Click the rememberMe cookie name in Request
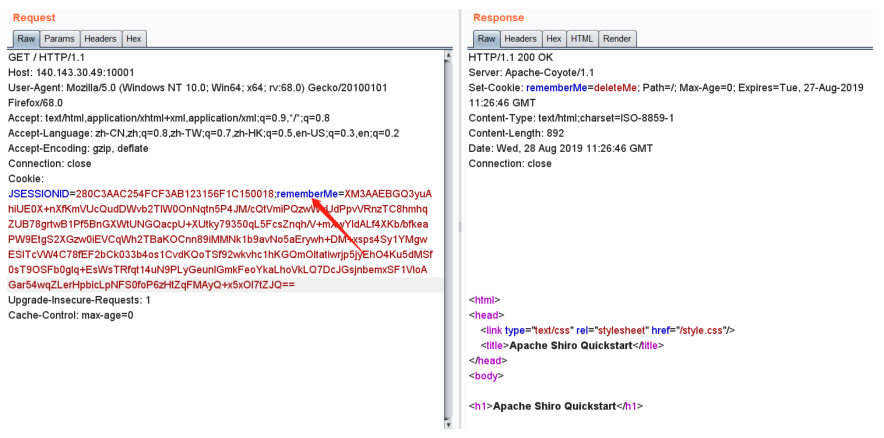This screenshot has width=884, height=438. [307, 194]
